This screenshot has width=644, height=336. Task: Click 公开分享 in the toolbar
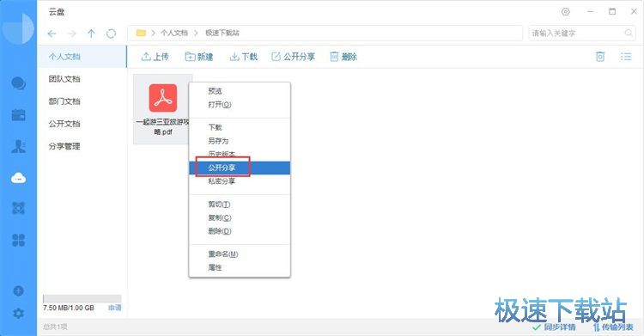[x=294, y=57]
